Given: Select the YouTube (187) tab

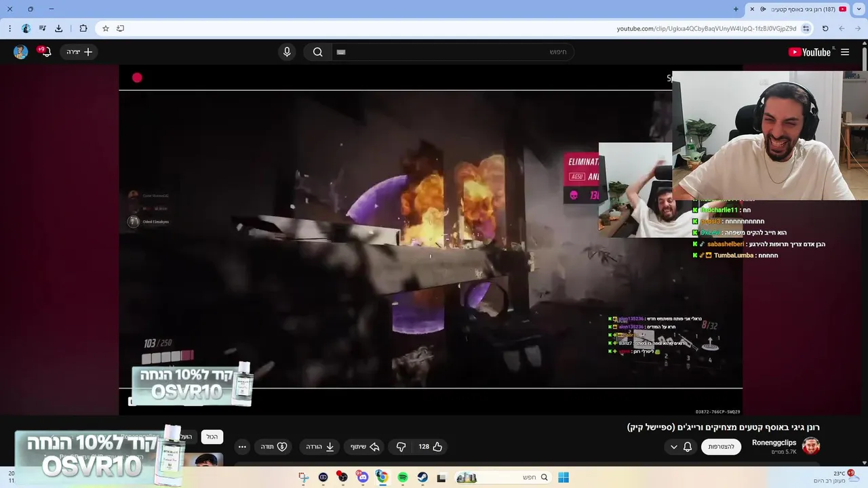Looking at the screenshot, I should click(798, 9).
